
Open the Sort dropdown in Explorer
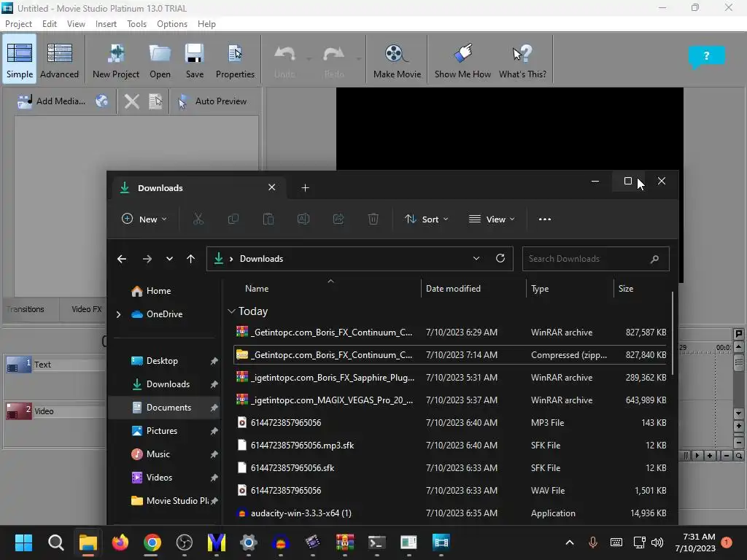point(426,219)
